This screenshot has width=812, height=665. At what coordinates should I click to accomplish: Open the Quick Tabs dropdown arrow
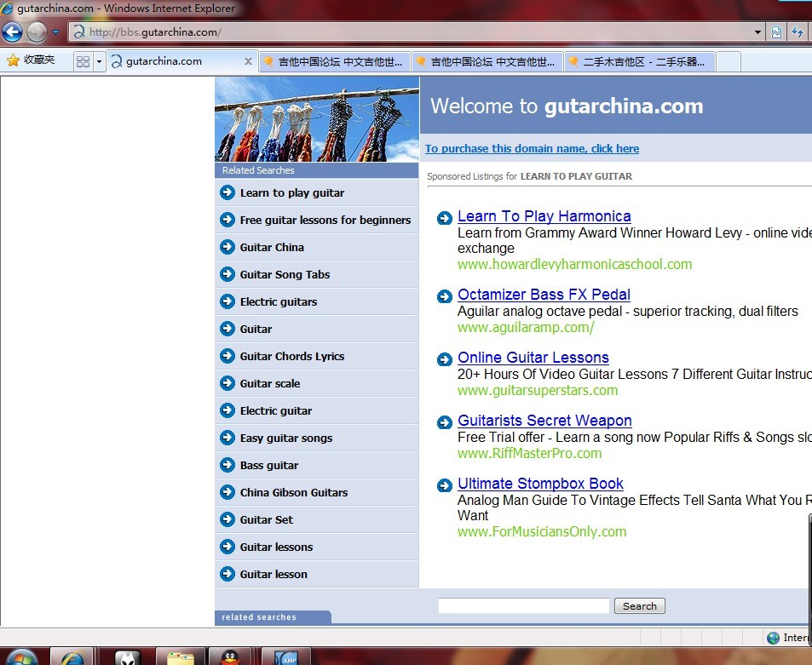tap(99, 61)
